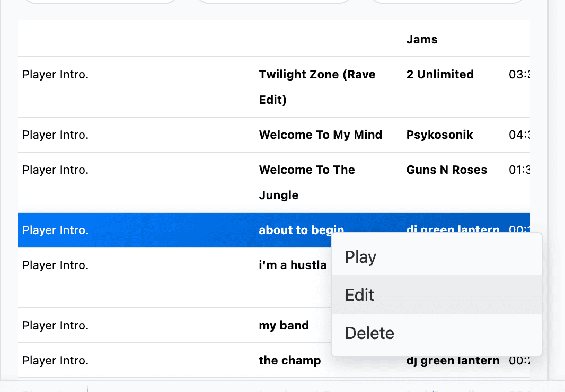This screenshot has width=565, height=392.
Task: Click the Guns N Roses artist cell
Action: [446, 170]
